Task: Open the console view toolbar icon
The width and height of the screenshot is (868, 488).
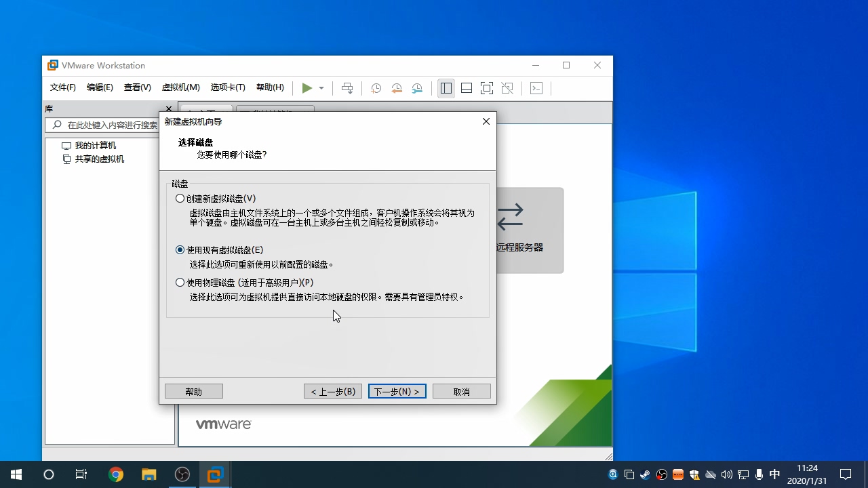Action: point(536,88)
